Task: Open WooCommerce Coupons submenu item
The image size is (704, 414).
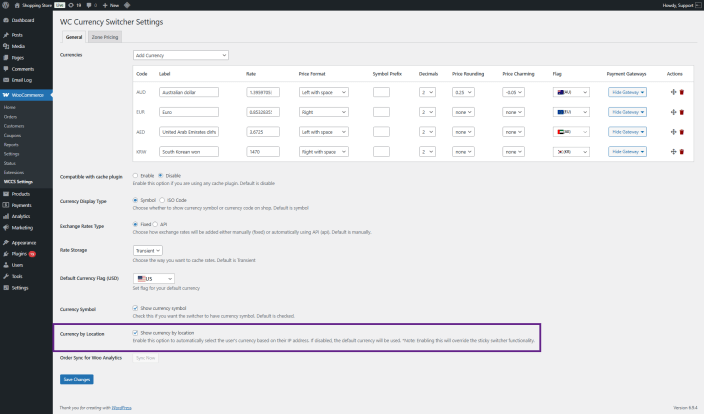Action: [x=13, y=136]
